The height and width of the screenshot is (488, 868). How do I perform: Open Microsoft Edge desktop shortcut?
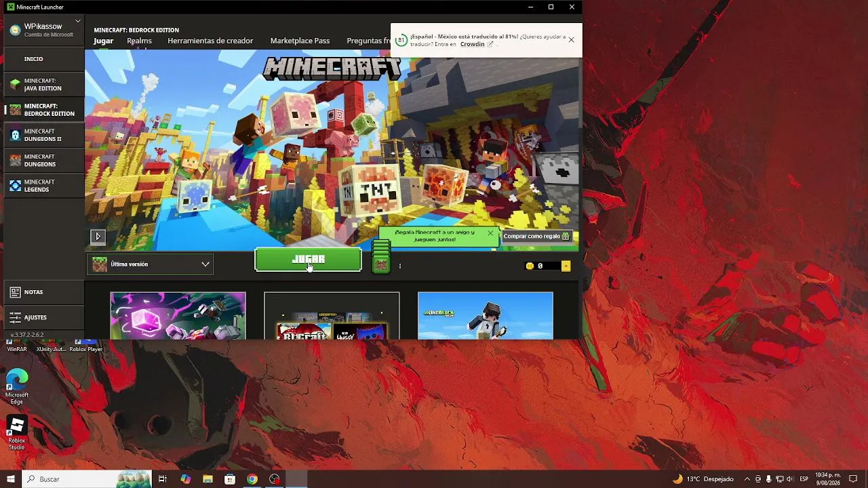(17, 387)
